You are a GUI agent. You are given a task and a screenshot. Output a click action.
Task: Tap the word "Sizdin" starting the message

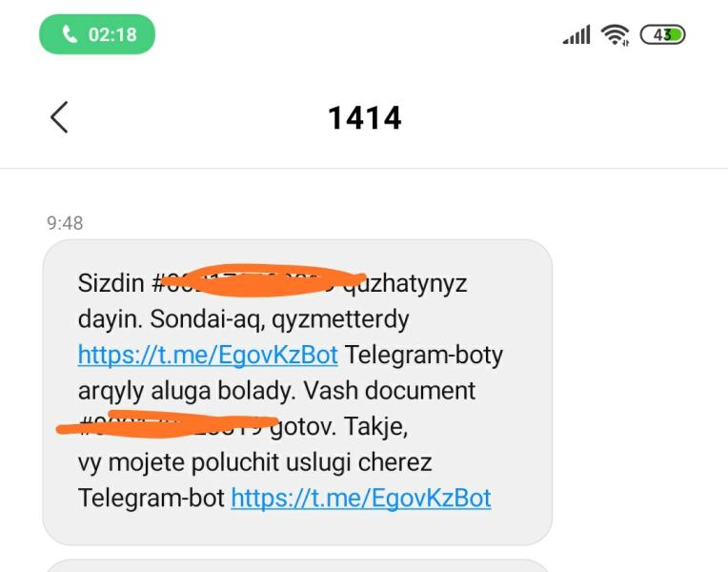[x=111, y=283]
